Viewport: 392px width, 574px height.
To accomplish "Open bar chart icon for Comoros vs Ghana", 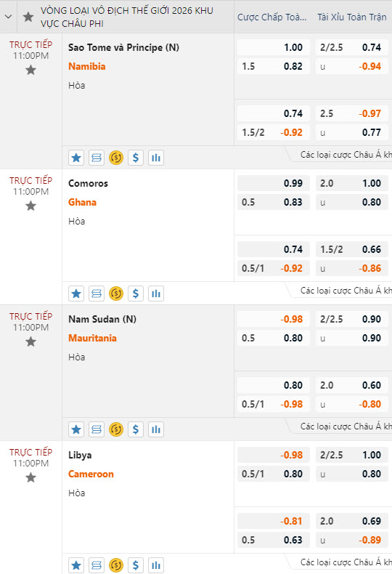I will click(156, 294).
